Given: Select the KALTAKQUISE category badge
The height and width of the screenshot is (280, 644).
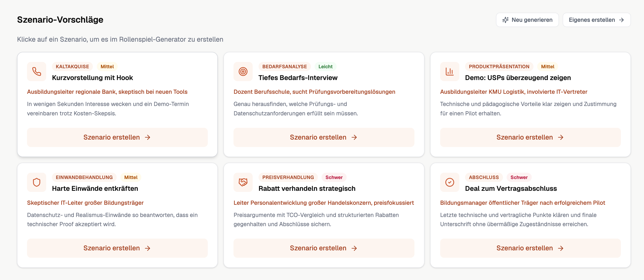Looking at the screenshot, I should [x=72, y=67].
